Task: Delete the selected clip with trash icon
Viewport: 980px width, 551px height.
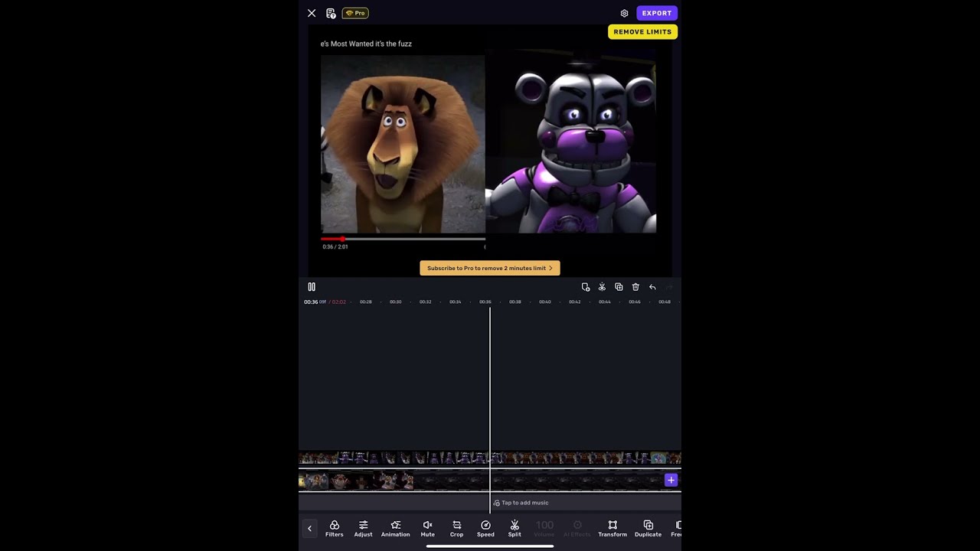Action: (635, 287)
